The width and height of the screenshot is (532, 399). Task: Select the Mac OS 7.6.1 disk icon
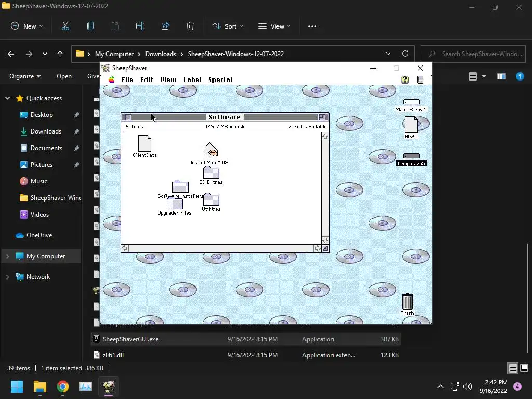411,102
